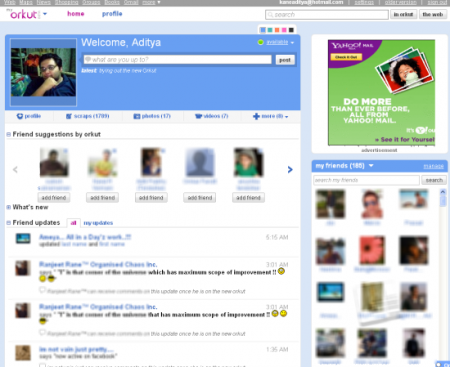Click the plus icon next to more (8)
Image resolution: width=450 pixels, height=367 pixels.
[x=256, y=116]
